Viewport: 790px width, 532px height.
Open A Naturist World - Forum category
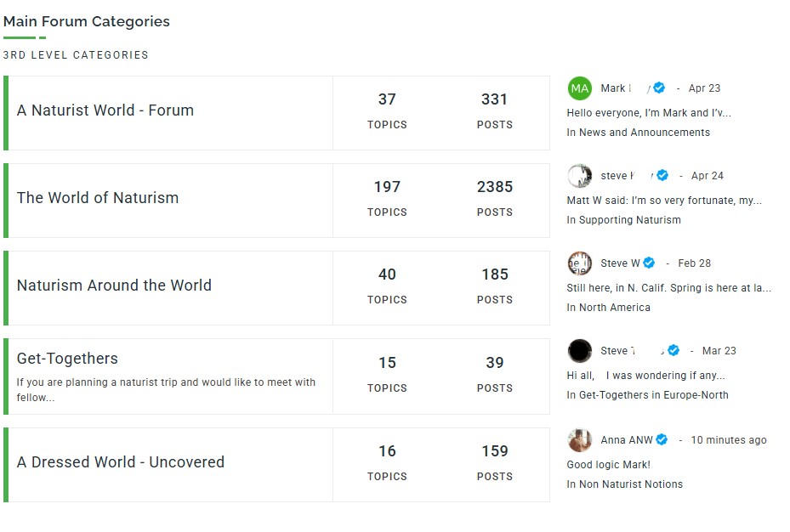point(105,110)
